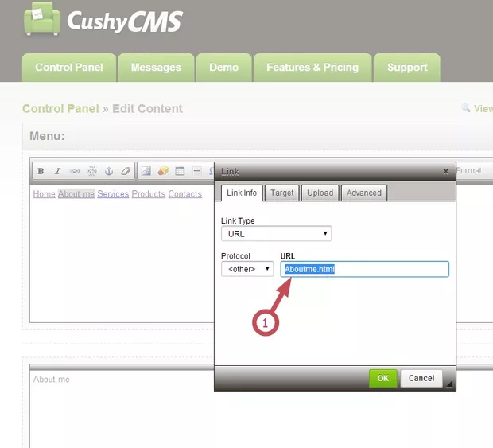Click the magnifier icon beside View
Screen dimensions: 493x448
pos(466,108)
